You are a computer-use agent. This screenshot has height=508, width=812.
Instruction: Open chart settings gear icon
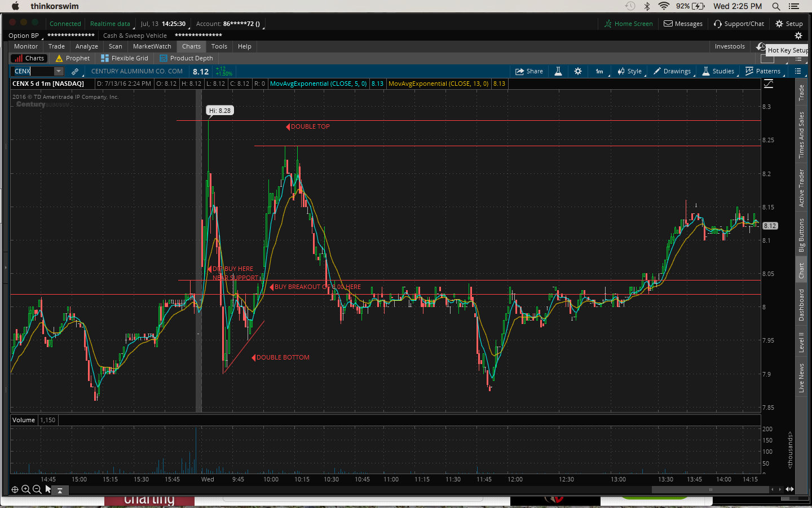pyautogui.click(x=578, y=71)
